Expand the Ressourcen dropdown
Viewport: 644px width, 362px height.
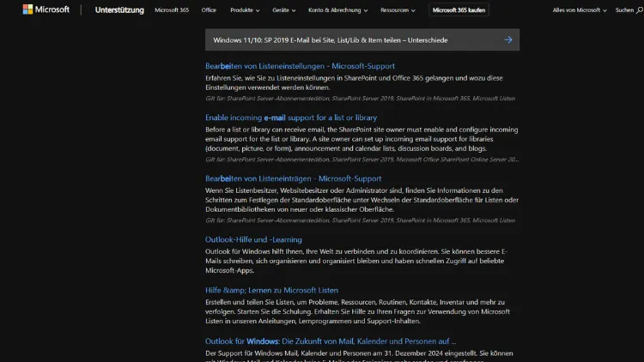(x=398, y=9)
